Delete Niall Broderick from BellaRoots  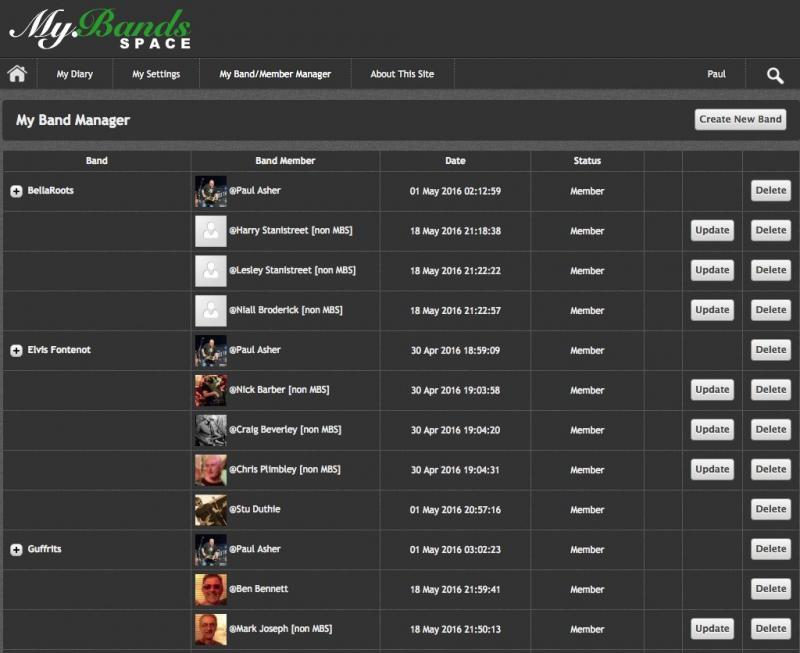click(x=770, y=310)
